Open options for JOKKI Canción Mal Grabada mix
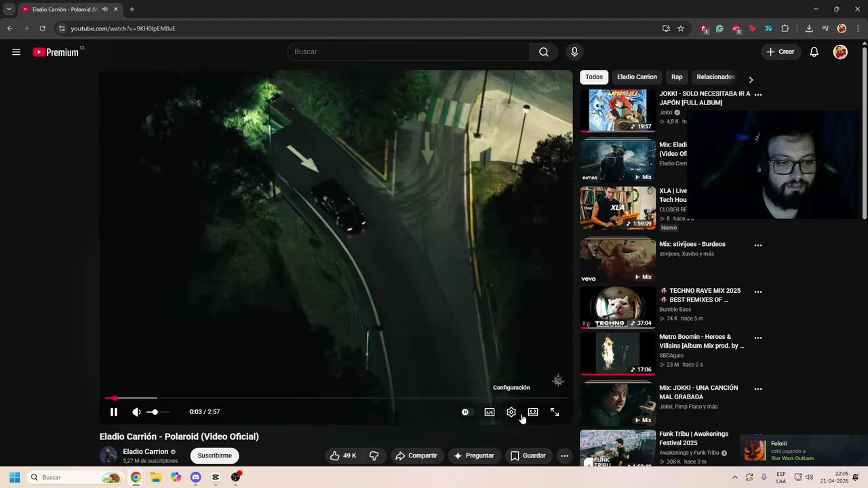Image resolution: width=868 pixels, height=488 pixels. click(x=758, y=389)
